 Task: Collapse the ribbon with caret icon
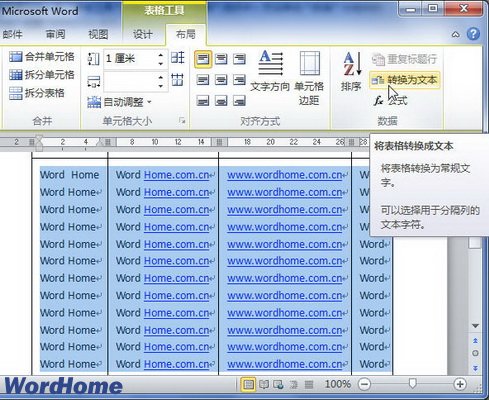click(x=455, y=34)
